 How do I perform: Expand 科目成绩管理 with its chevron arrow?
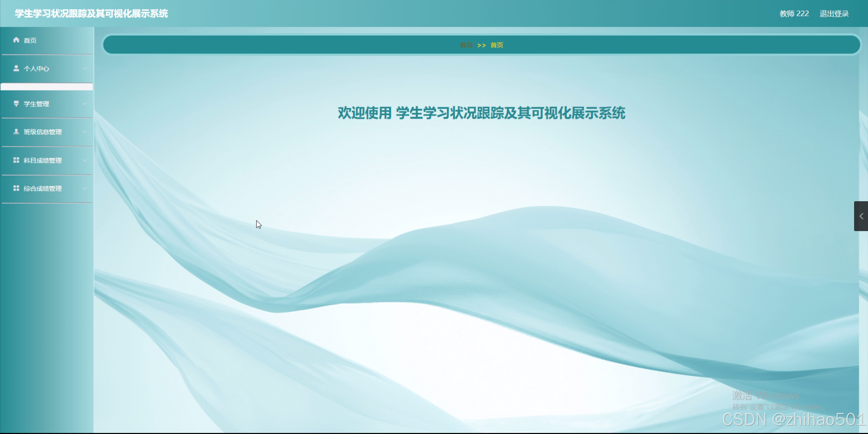coord(84,160)
